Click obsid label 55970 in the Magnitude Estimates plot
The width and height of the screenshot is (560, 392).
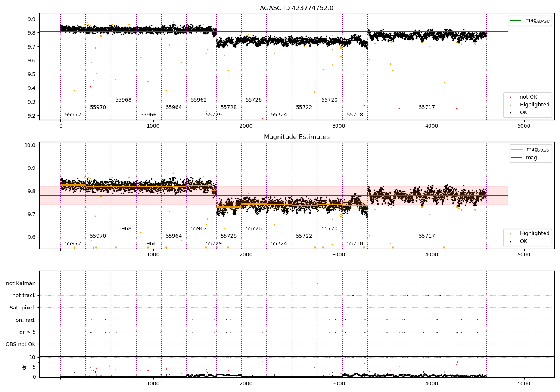[x=98, y=236]
